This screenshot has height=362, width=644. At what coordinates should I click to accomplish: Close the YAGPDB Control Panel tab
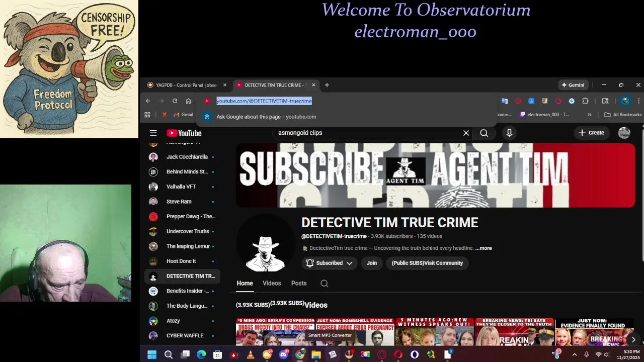coord(224,85)
